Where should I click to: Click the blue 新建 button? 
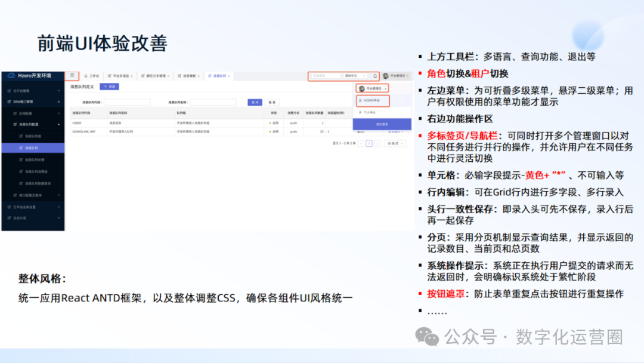pos(109,87)
